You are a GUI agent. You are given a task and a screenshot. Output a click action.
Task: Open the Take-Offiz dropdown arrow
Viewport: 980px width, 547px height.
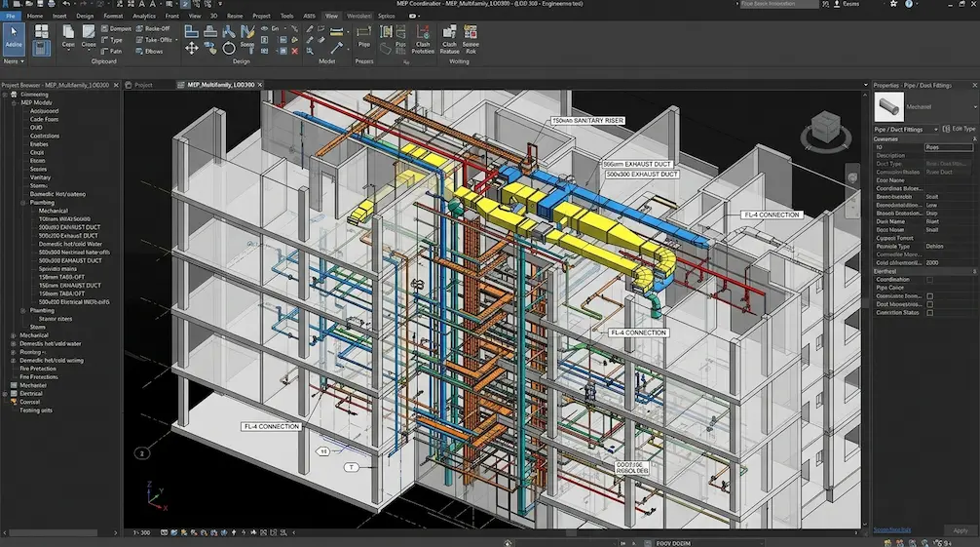pos(176,40)
